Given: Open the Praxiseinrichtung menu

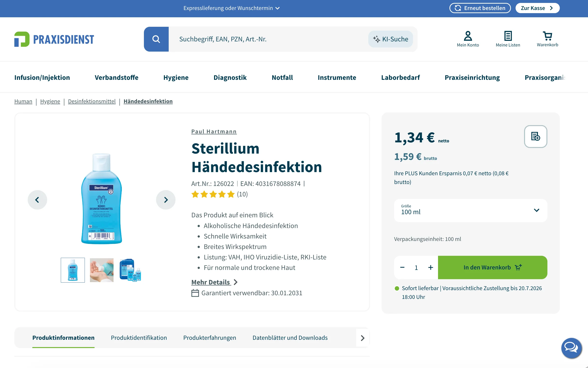Looking at the screenshot, I should pos(472,77).
